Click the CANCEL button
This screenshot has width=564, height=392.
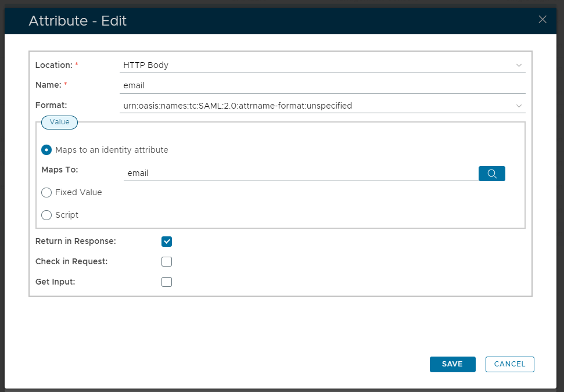(x=509, y=364)
